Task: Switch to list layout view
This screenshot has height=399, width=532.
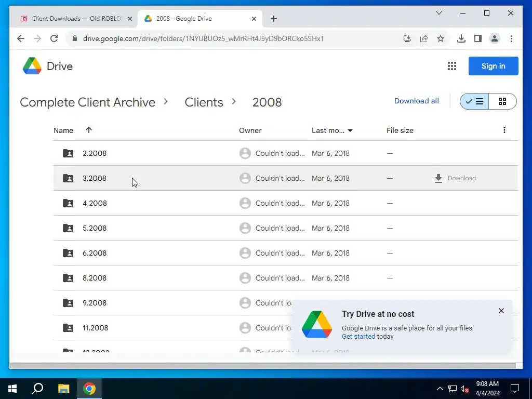Action: [x=474, y=101]
